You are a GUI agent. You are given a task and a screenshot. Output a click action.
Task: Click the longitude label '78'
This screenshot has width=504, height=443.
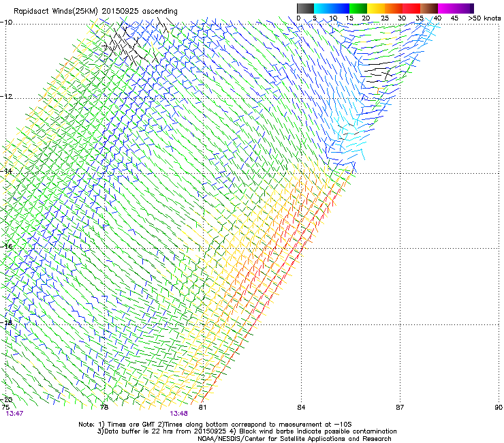pos(104,408)
